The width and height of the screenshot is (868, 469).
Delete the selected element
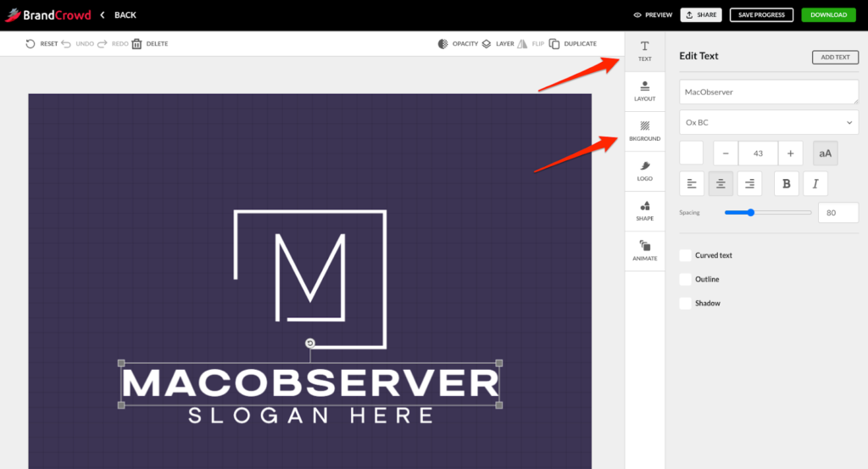pyautogui.click(x=150, y=44)
